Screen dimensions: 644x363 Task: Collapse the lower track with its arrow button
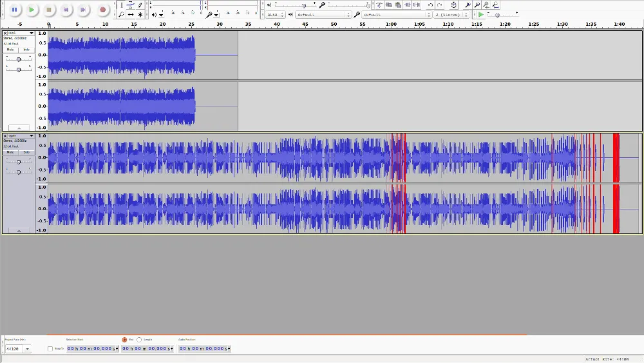coord(19,231)
